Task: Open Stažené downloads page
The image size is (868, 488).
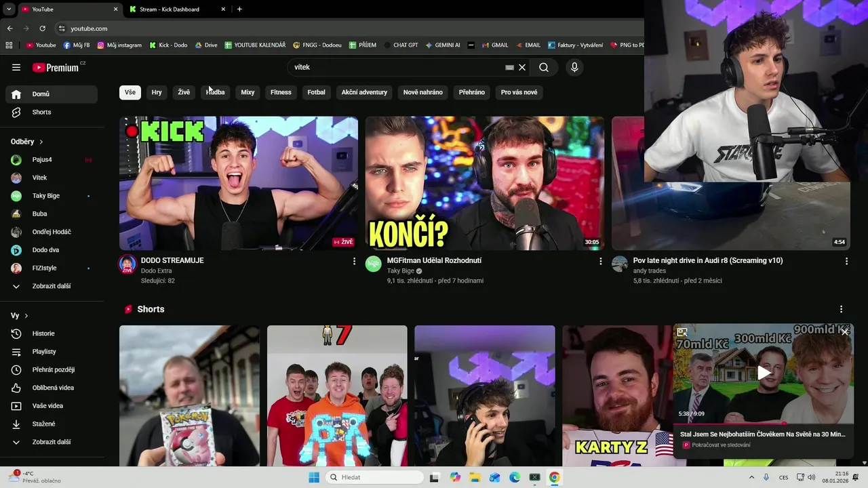Action: click(x=52, y=424)
